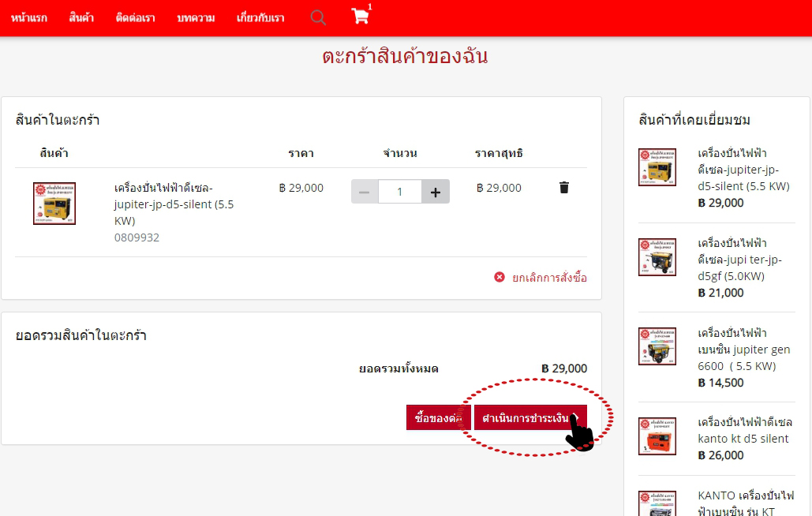Open the shopping cart icon in navbar

tap(361, 16)
